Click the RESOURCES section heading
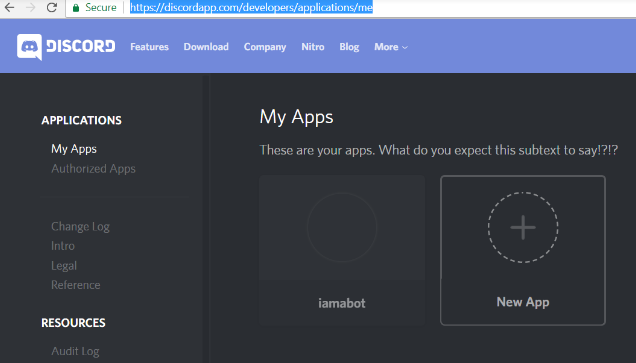This screenshot has width=636, height=363. click(73, 323)
